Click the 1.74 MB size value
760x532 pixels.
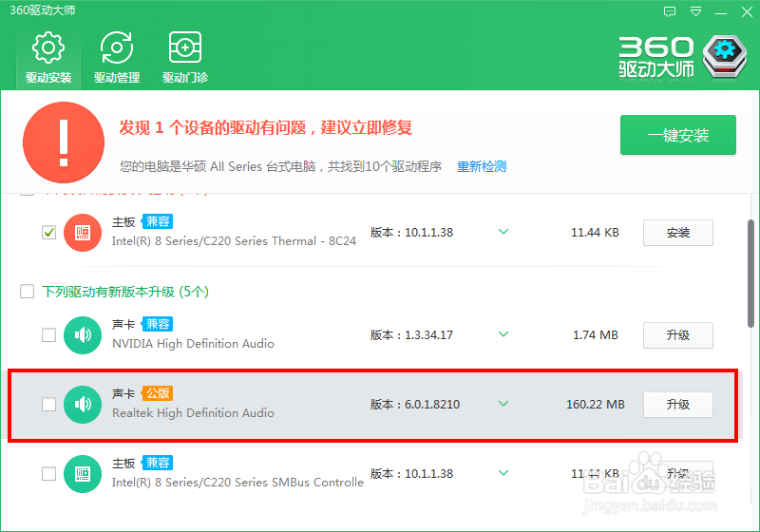pos(596,334)
